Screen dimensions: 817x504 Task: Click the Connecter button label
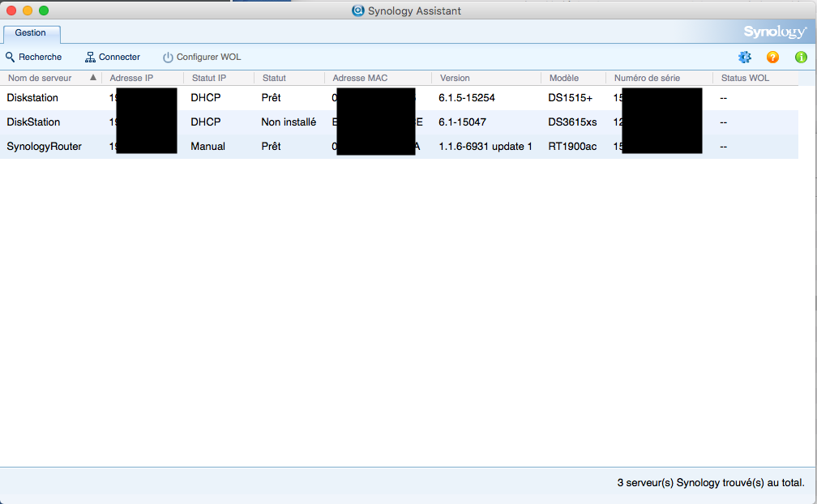[x=119, y=57]
